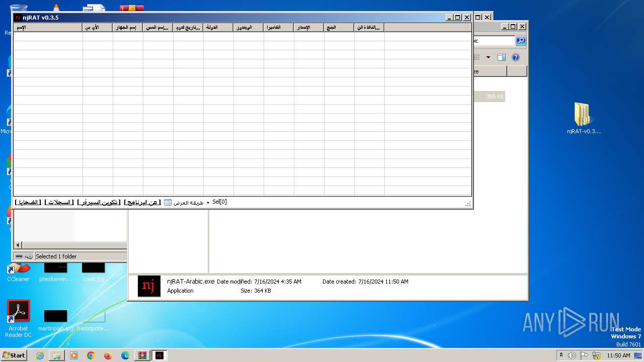Select phentermin desktop file

coord(55,272)
